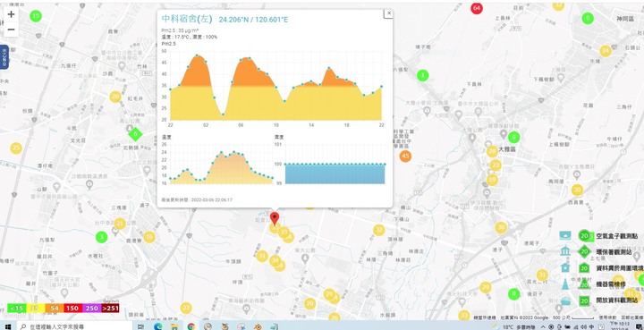Select the red station marker 64
This screenshot has height=330, width=644.
477,8
